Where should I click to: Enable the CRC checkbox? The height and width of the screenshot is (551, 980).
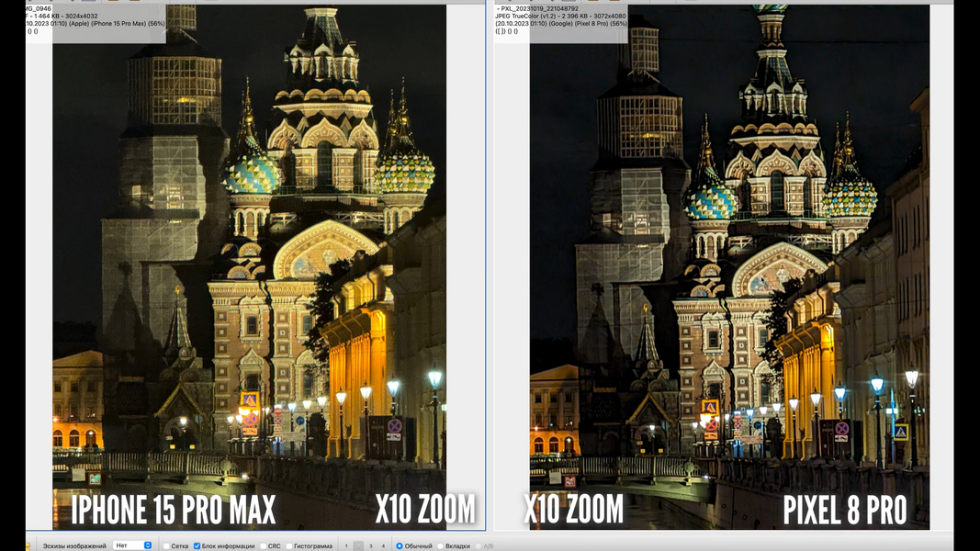[x=263, y=546]
